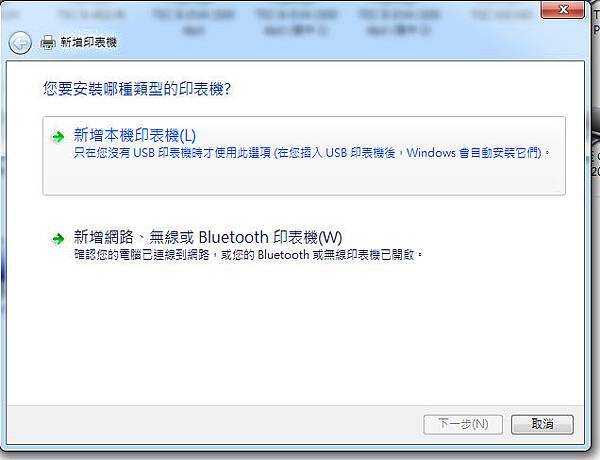Select 新增網路、無線或 Bluetooth 印表機(W) option title
The width and height of the screenshot is (600, 460).
pyautogui.click(x=208, y=237)
